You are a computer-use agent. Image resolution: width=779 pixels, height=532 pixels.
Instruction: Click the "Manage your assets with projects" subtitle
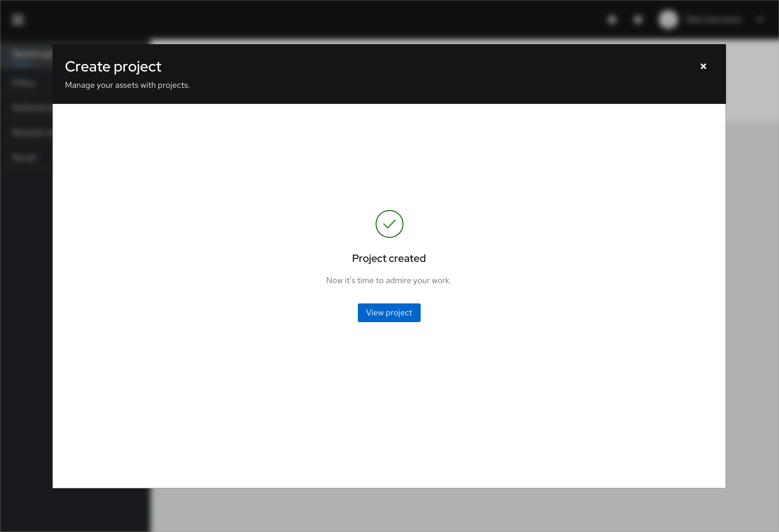click(127, 85)
